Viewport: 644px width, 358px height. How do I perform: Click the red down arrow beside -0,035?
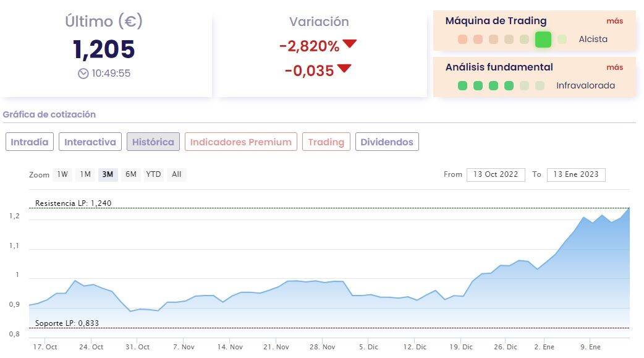(344, 68)
